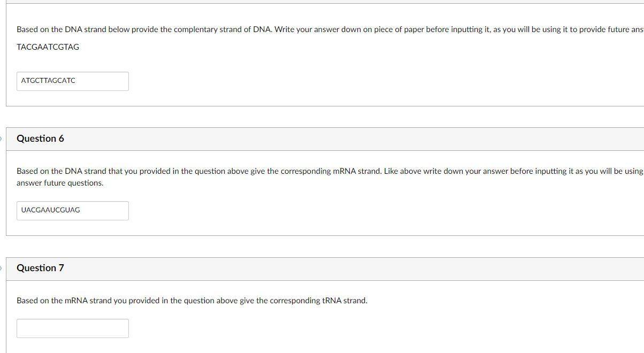Click the tRNA question prompt under Question 7
This screenshot has height=353, width=644.
[x=191, y=300]
